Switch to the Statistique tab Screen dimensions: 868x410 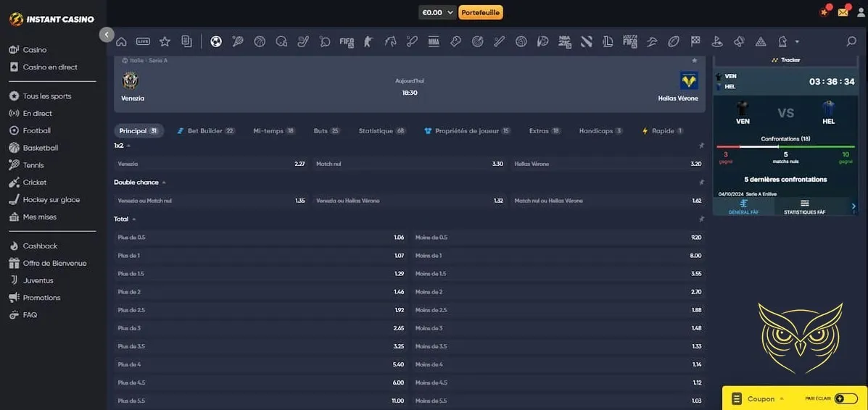click(x=382, y=131)
